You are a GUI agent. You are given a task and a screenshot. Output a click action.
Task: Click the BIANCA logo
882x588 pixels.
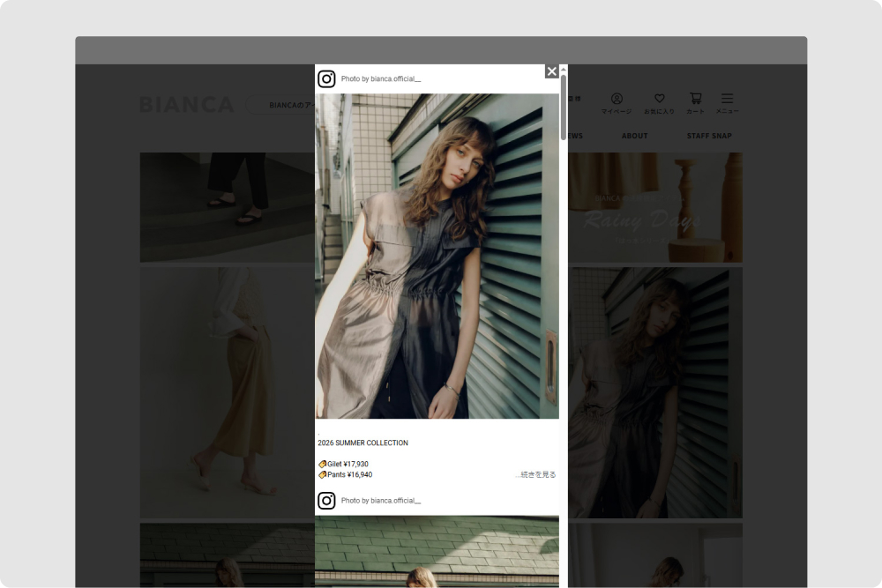pyautogui.click(x=187, y=105)
